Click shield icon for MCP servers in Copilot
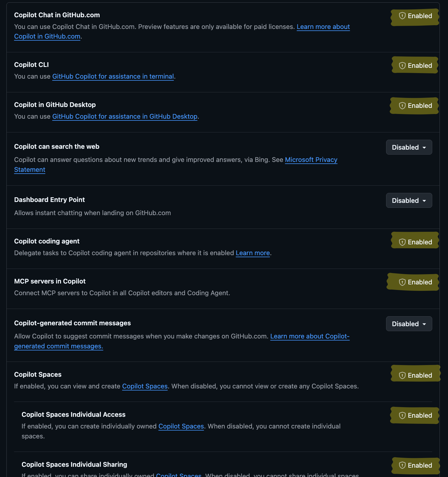This screenshot has width=448, height=477. (402, 282)
